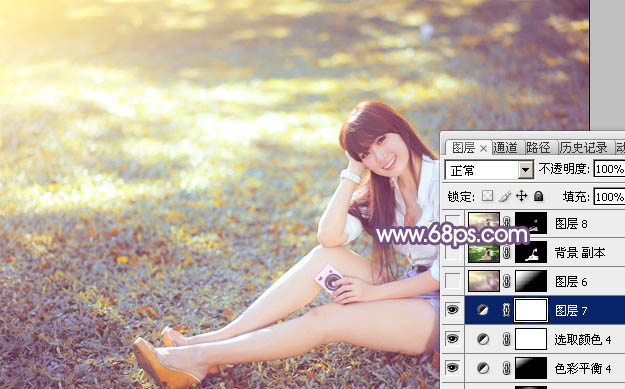Click the lock image pixels brush icon
This screenshot has width=625, height=389.
pyautogui.click(x=505, y=196)
